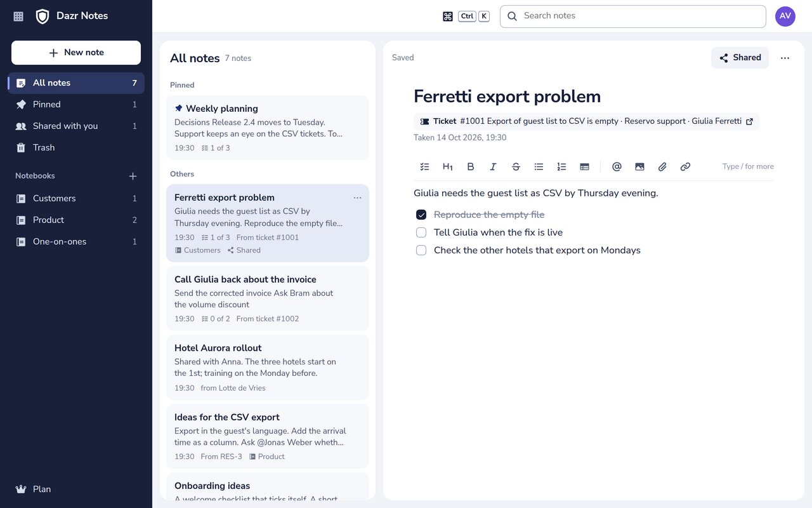The width and height of the screenshot is (812, 508).
Task: Open Shared with you
Action: pos(76,126)
